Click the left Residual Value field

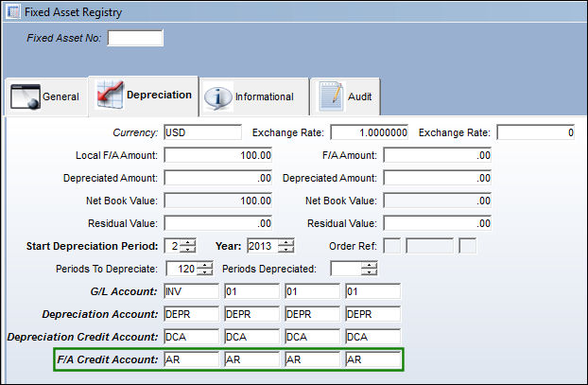[217, 223]
